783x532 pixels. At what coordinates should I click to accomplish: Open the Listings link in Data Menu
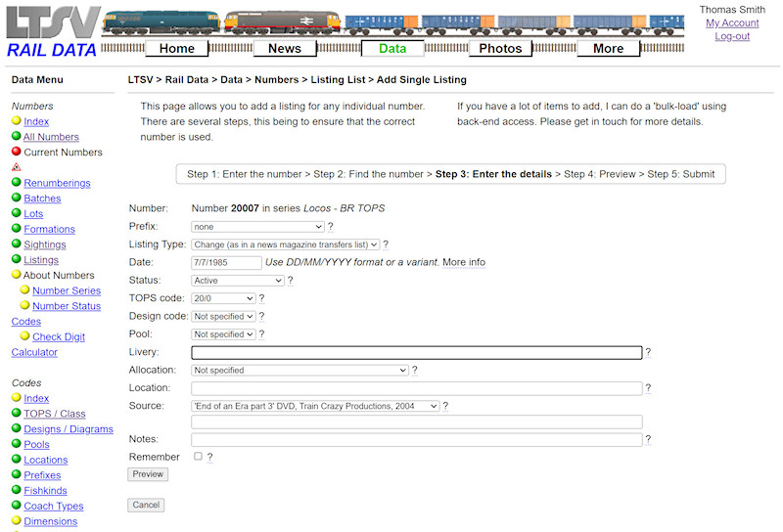(x=41, y=260)
